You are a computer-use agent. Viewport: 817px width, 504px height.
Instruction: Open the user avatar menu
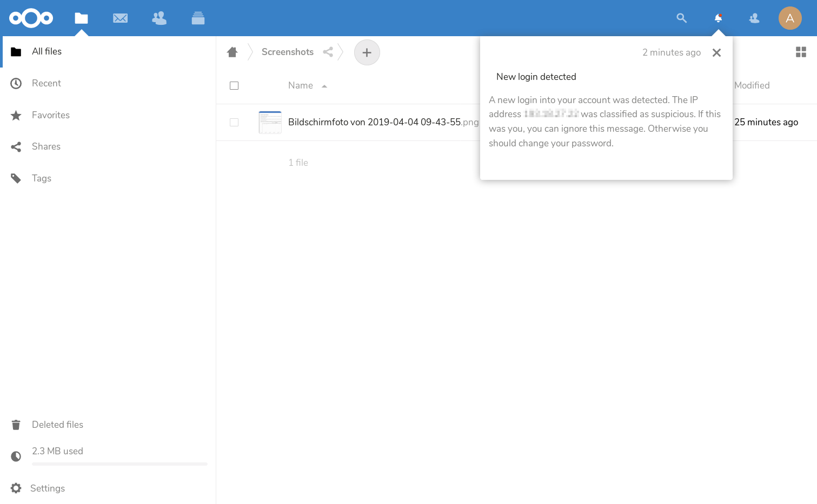[x=789, y=18]
